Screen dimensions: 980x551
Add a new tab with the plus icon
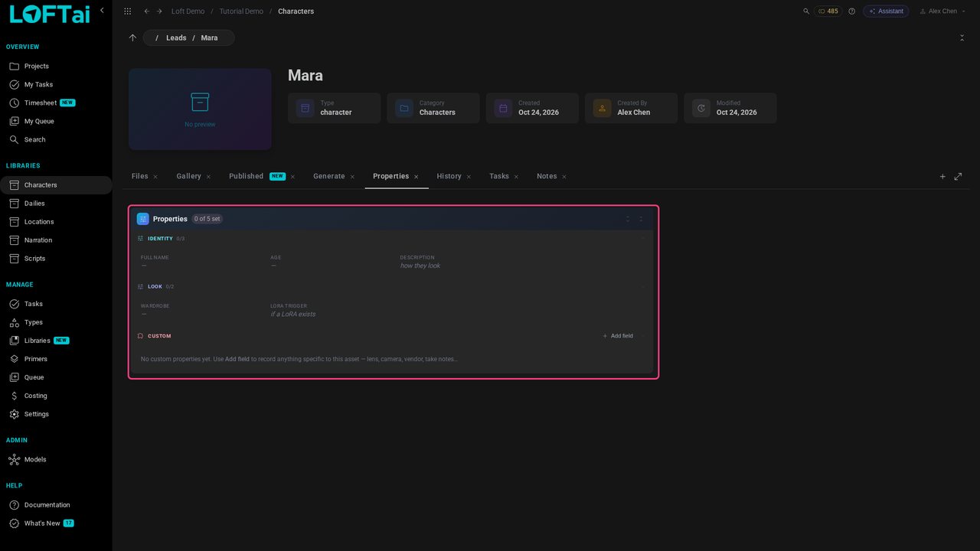click(942, 177)
